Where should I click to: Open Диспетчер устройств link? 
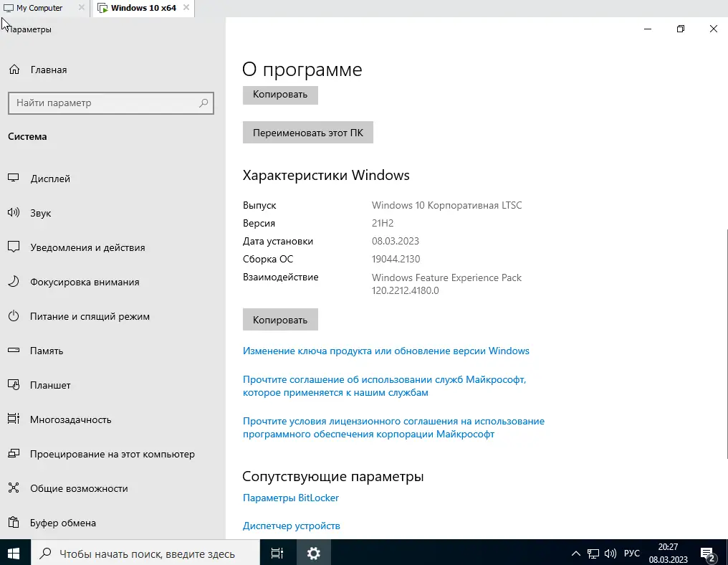tap(292, 526)
